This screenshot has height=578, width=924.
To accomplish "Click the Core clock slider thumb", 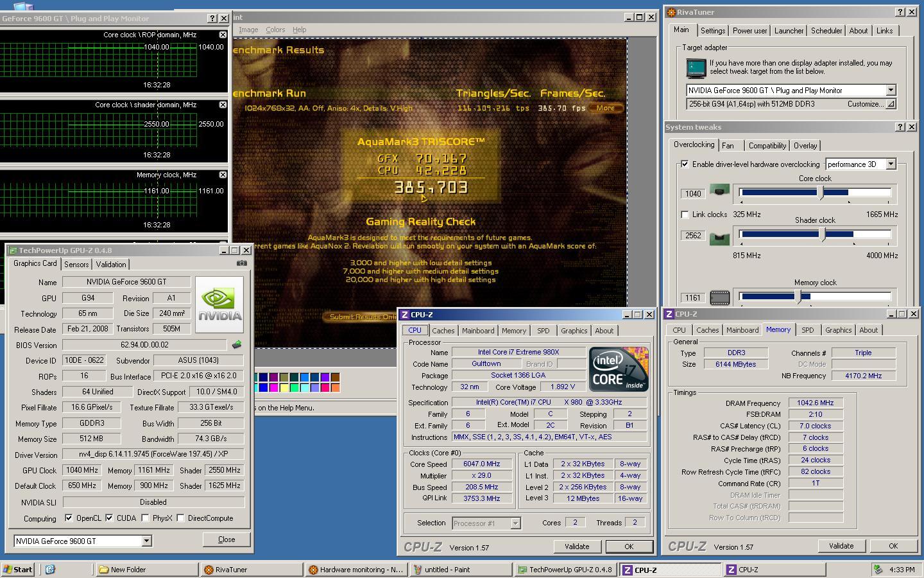I will (821, 192).
